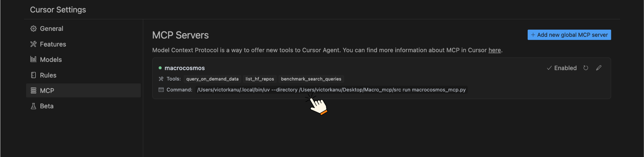Viewport: 644px width, 157px height.
Task: Open the General settings gear icon
Action: (33, 29)
